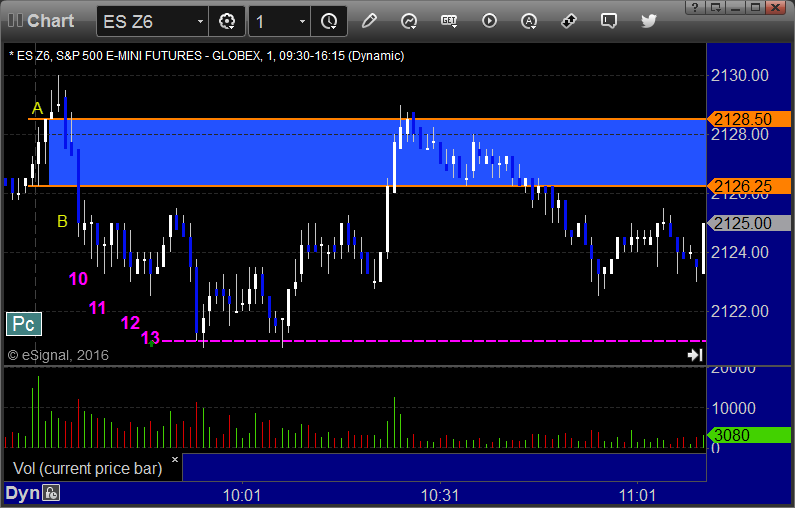Viewport: 795px width, 508px height.
Task: Expand the interval 1 dropdown arrow
Action: coord(302,21)
